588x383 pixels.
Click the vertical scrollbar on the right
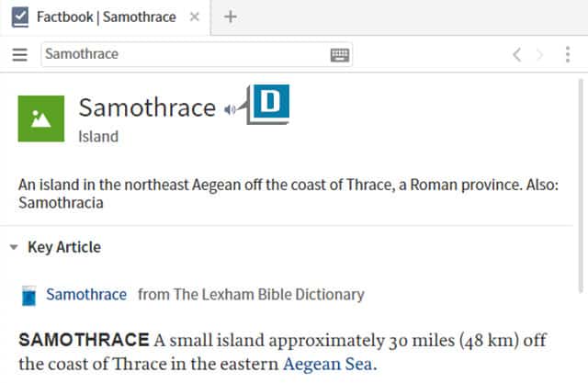tap(580, 184)
